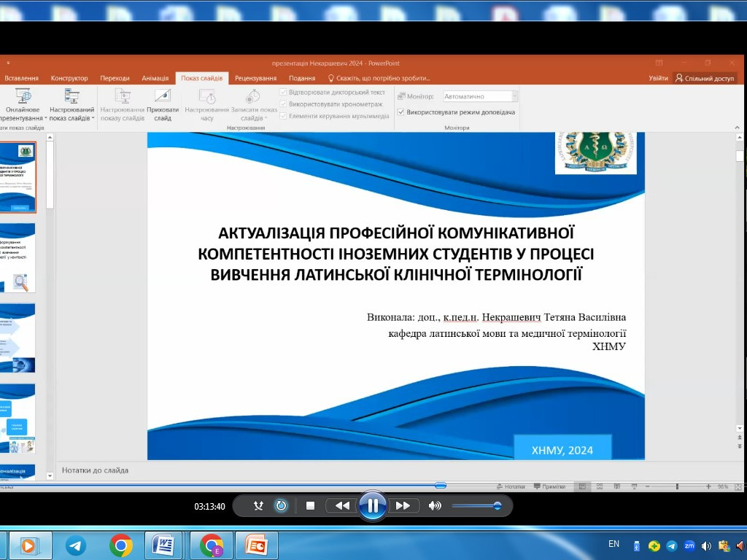747x560 pixels.
Task: Click the Next (fast forward) button in the player
Action: (403, 506)
